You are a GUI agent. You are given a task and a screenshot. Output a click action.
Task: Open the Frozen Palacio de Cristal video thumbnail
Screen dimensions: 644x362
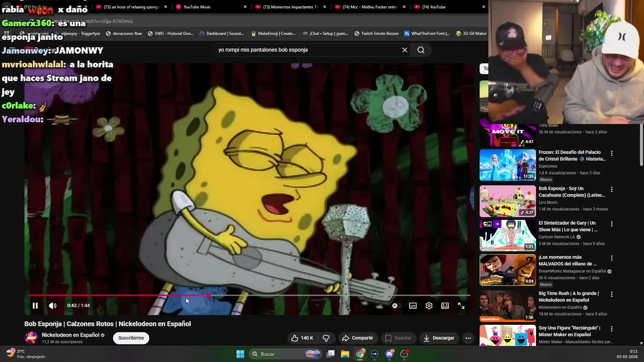(x=508, y=165)
